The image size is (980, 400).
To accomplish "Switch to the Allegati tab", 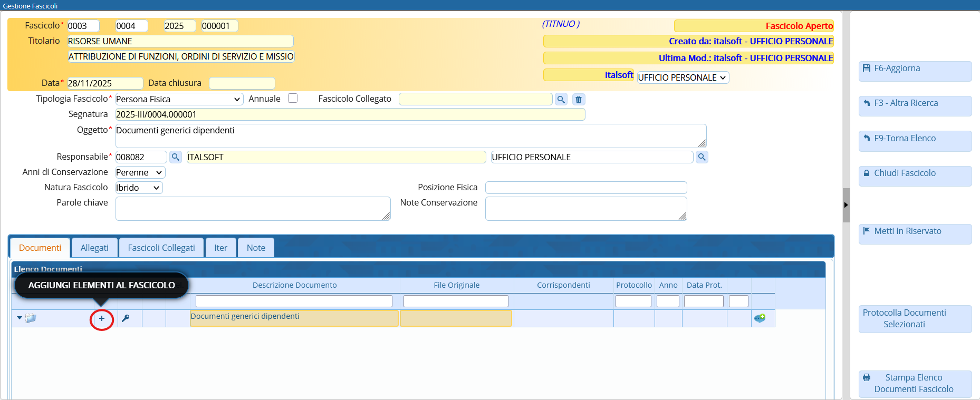I will (94, 248).
